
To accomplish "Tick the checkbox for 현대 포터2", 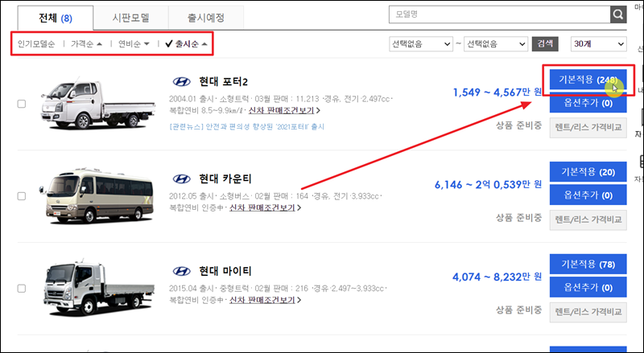I will 22,104.
